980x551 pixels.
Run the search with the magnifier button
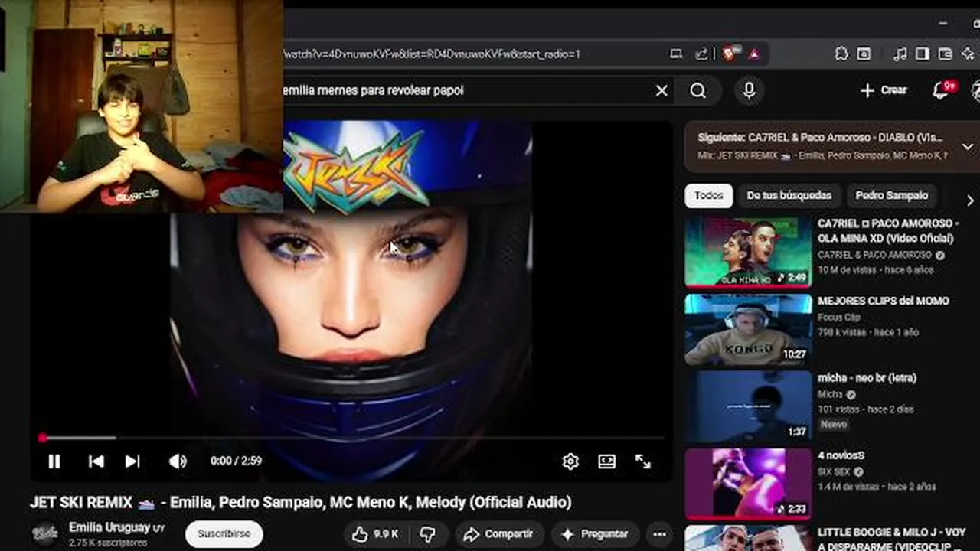click(x=698, y=90)
